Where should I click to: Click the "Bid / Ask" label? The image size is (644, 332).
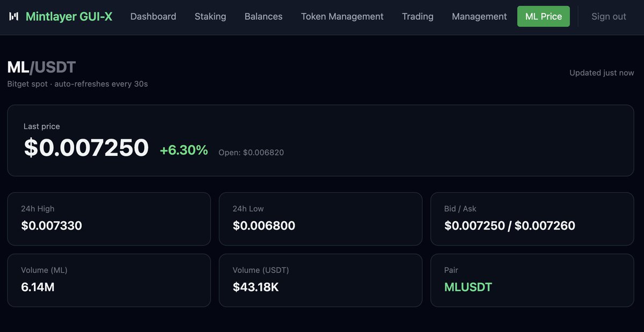(x=460, y=208)
